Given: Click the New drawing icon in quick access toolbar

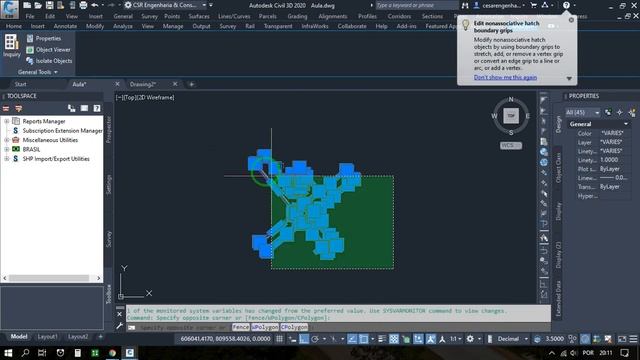Looking at the screenshot, I should [27, 5].
